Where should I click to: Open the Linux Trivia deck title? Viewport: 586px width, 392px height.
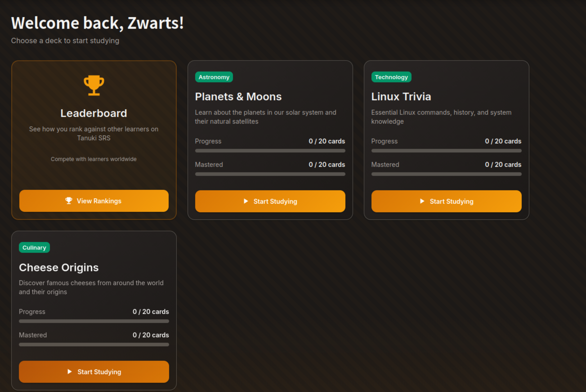[401, 96]
